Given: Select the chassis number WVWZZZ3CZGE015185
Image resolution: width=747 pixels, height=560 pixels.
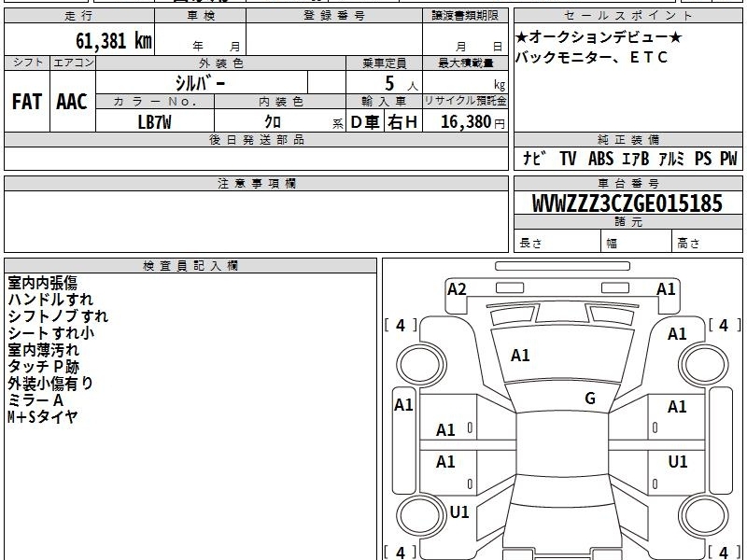Looking at the screenshot, I should coord(627,203).
